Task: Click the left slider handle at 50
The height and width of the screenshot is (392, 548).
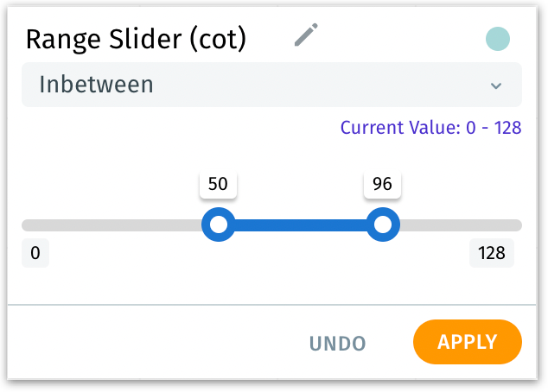Action: click(x=219, y=225)
